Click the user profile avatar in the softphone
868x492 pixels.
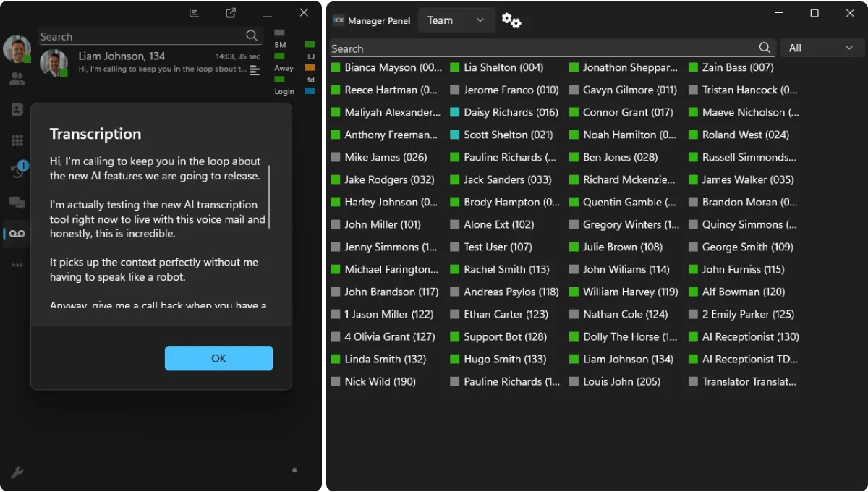(17, 49)
